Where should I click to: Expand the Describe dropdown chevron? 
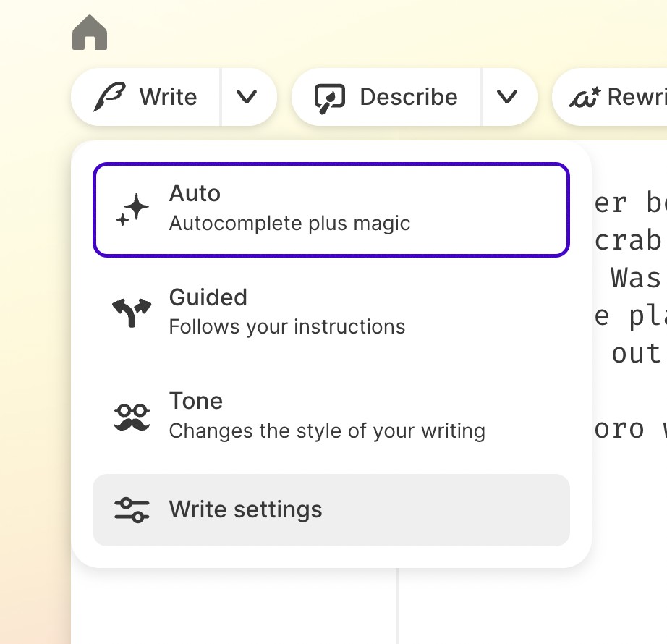tap(508, 97)
